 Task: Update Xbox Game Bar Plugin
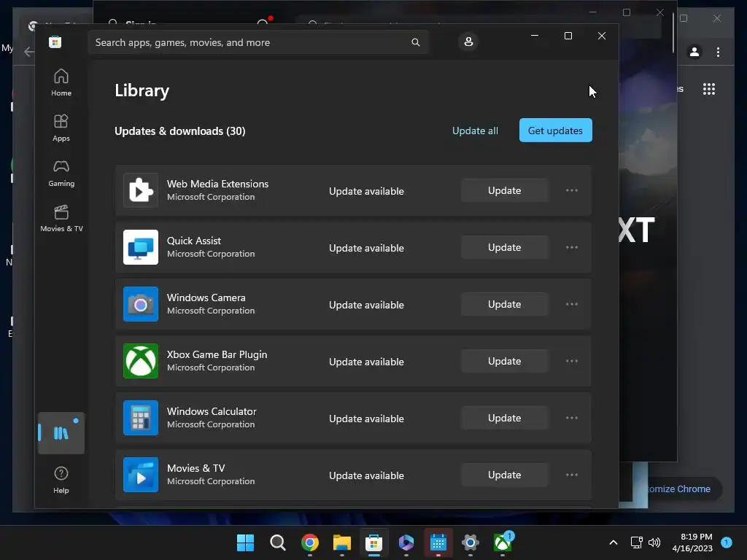pos(505,362)
